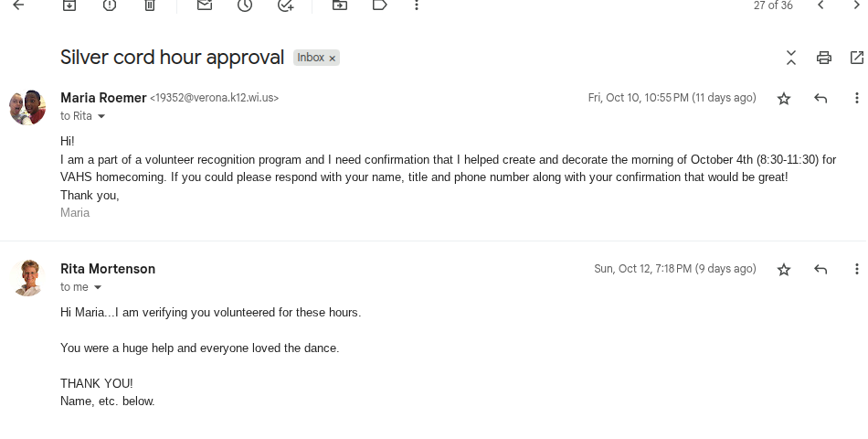Delete the conversation with trash icon
Viewport: 868px width, 439px height.
pos(150,5)
